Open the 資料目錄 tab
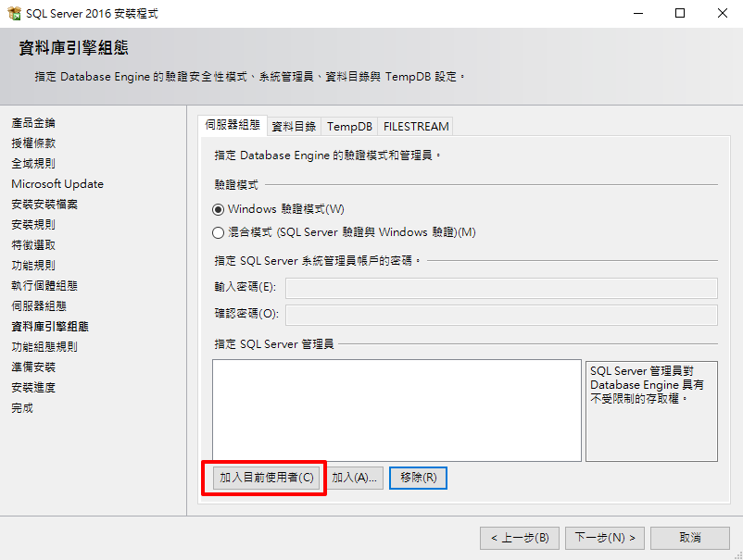 pos(294,127)
